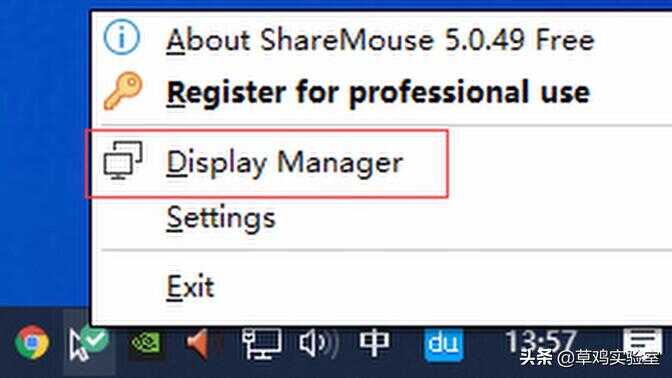The height and width of the screenshot is (378, 672).
Task: Click the orange key registration icon
Action: (x=123, y=91)
